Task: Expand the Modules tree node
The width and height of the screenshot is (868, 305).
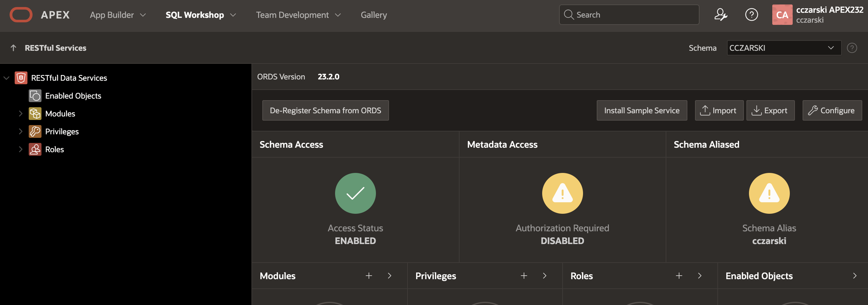Action: pos(20,114)
